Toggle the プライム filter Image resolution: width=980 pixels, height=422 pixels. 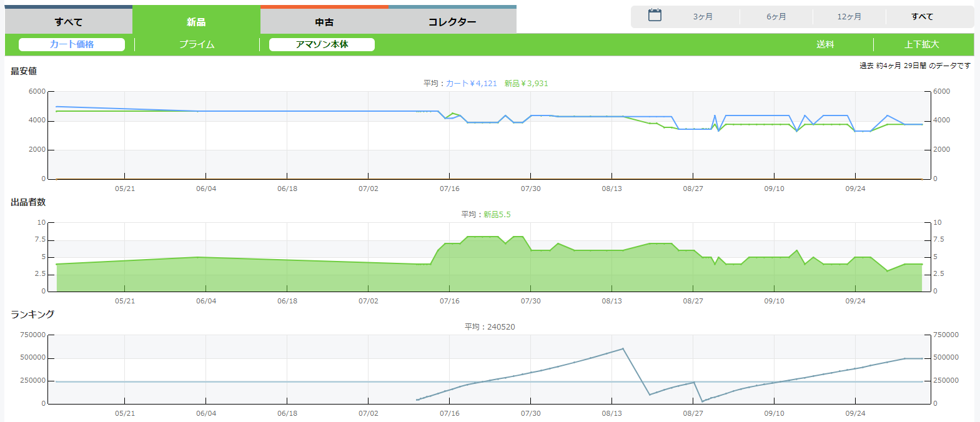(x=197, y=44)
